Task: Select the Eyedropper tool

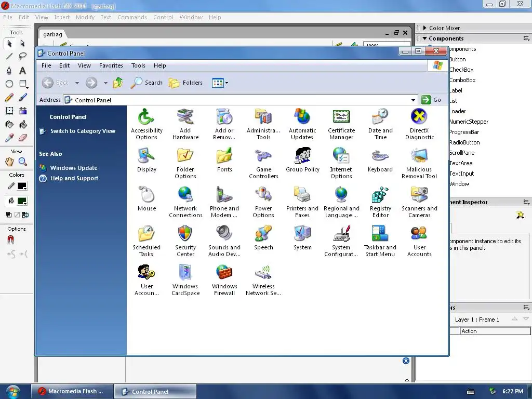Action: click(x=9, y=138)
